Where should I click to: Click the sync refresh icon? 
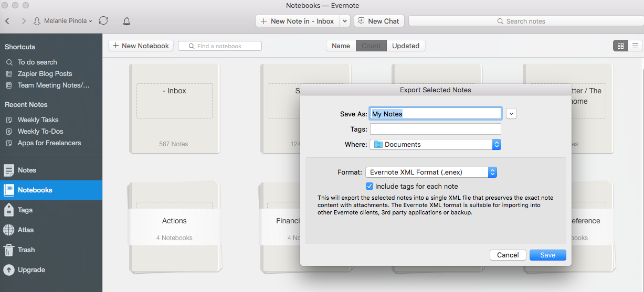[x=103, y=21]
